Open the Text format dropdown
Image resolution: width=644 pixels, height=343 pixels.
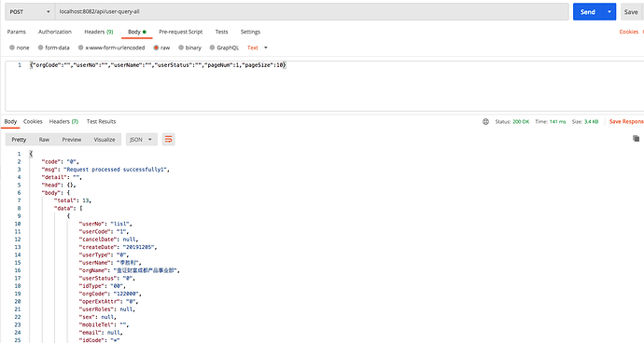257,48
